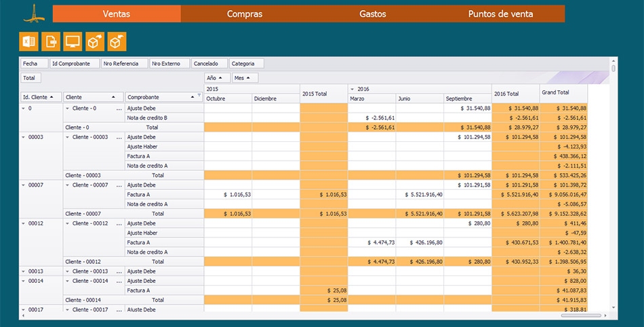
Task: Click the last box-with-arrow toolbar icon
Action: [x=117, y=42]
